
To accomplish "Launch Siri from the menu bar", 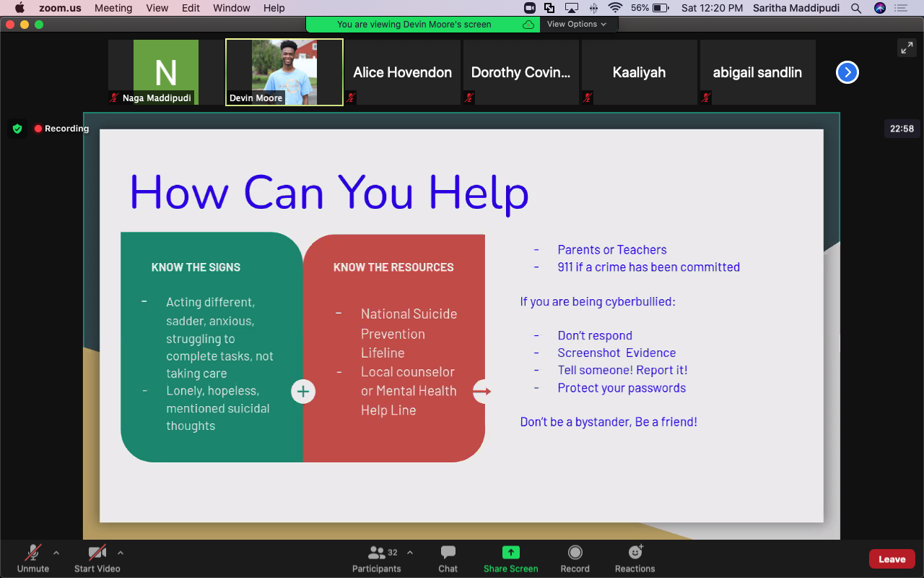I will click(879, 8).
